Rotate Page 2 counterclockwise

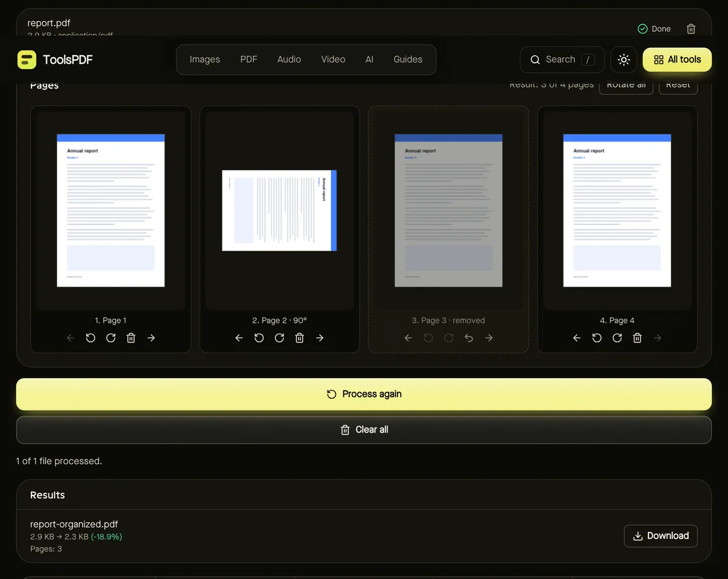point(259,338)
